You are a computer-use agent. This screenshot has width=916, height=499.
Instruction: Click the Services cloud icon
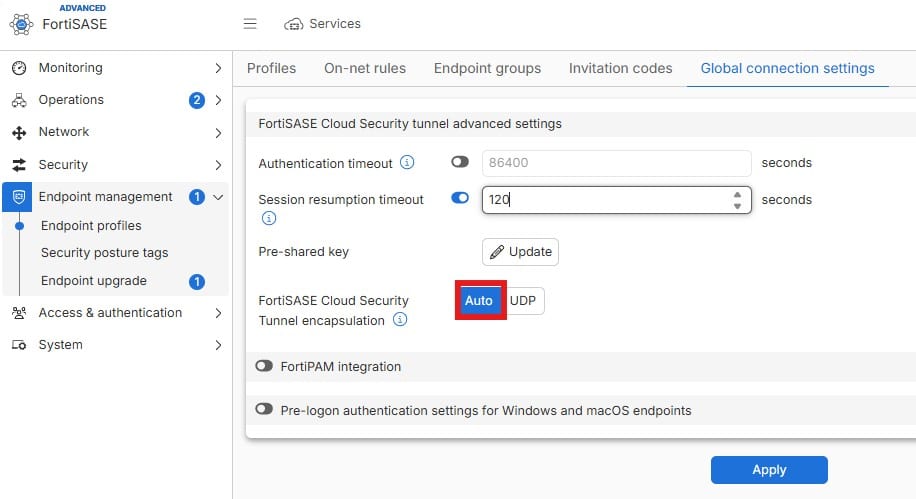[293, 25]
